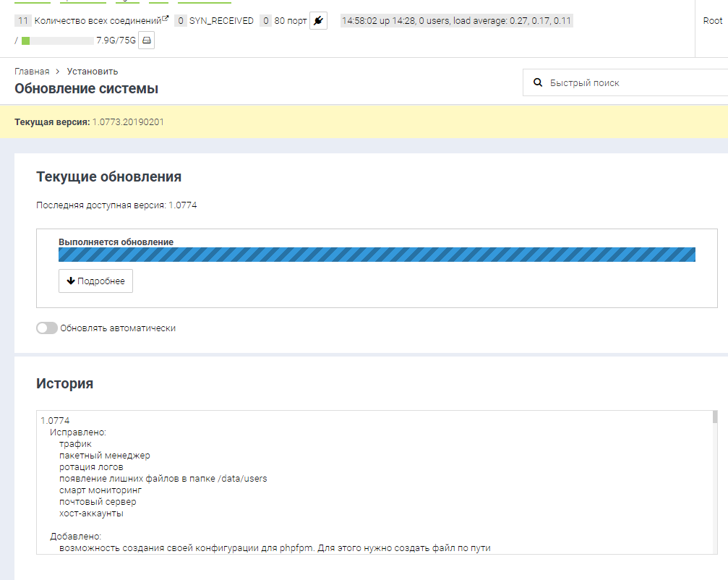Click the SYN_RECEIVED counter label

click(221, 21)
